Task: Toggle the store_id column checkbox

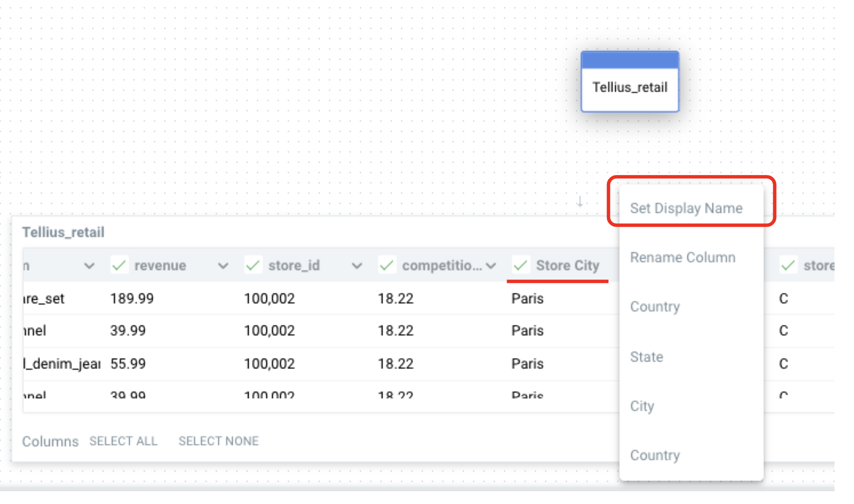Action: pos(253,265)
